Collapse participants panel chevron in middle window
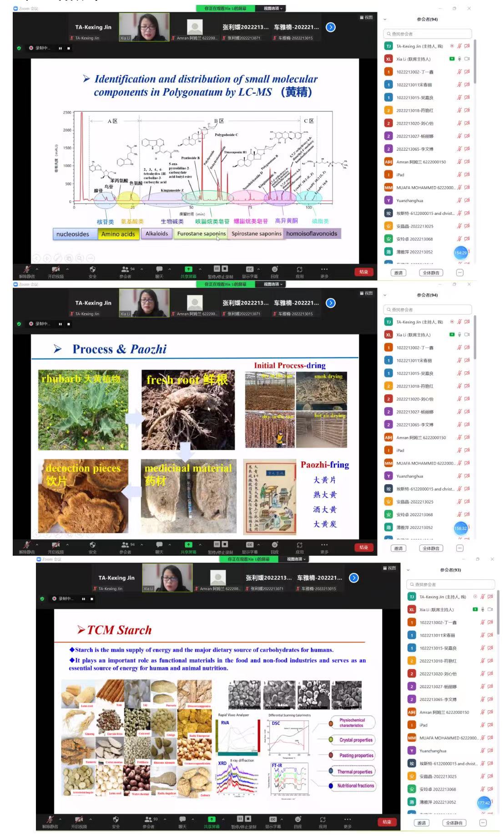The height and width of the screenshot is (837, 504). tap(385, 295)
